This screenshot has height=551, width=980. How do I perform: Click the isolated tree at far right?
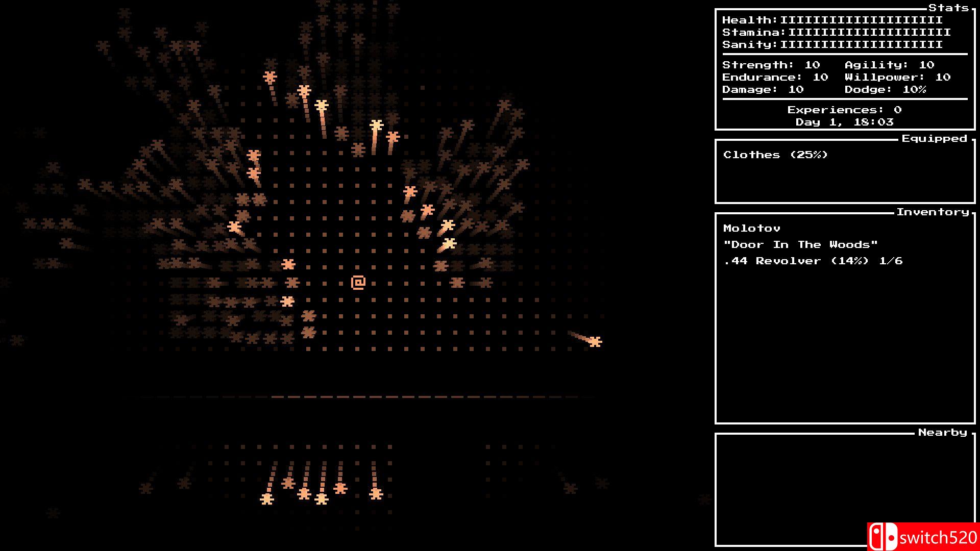595,341
